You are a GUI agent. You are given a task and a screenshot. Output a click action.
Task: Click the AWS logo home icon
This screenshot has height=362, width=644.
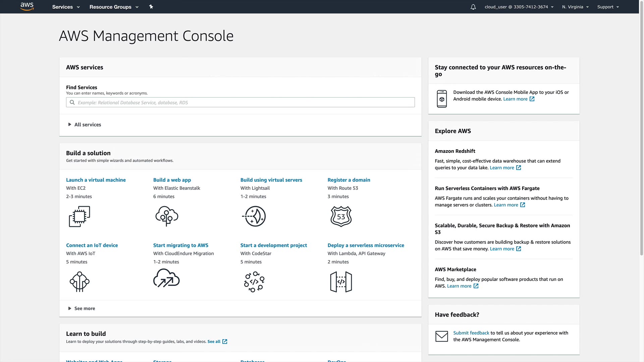[x=27, y=7]
